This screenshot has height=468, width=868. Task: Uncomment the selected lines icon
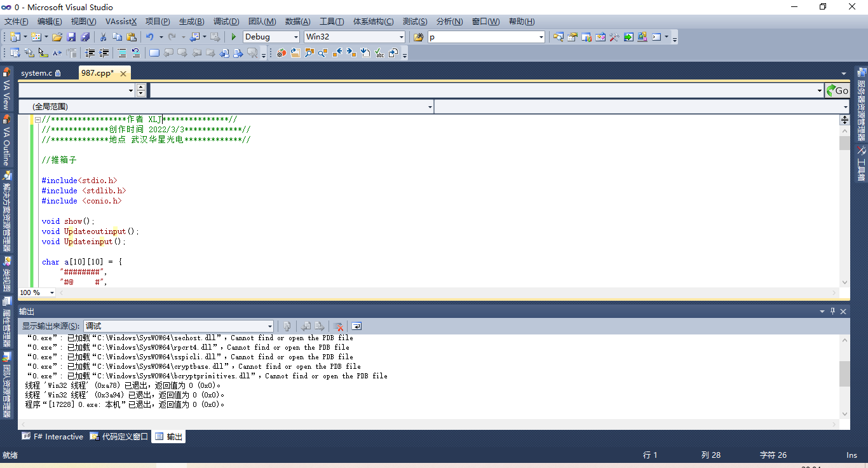click(136, 53)
